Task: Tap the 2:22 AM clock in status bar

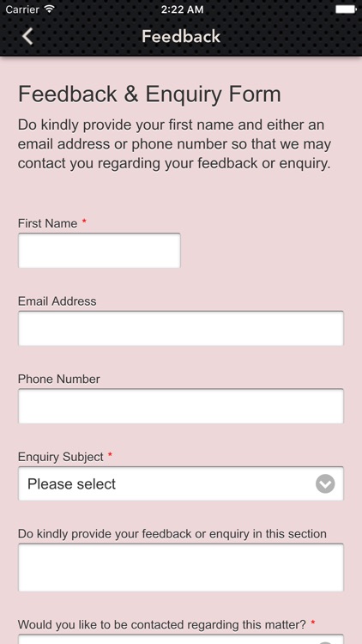Action: coord(182,9)
